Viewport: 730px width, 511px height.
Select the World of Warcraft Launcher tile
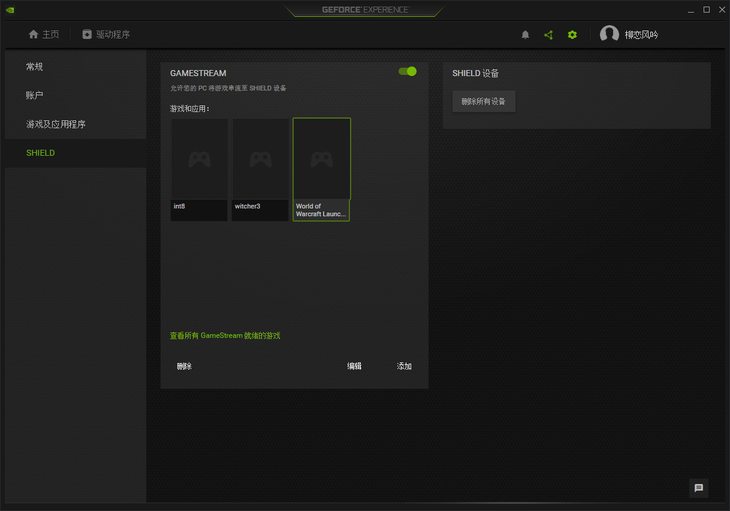[x=321, y=169]
